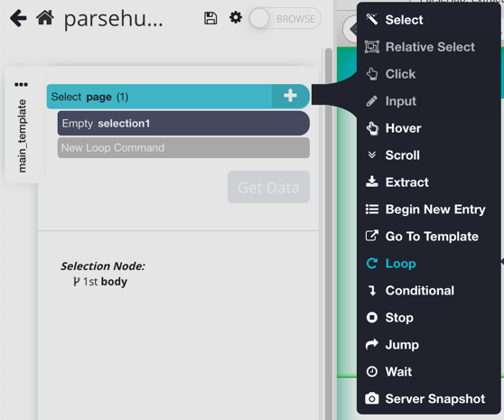Choose Begin New Entry list icon
The image size is (504, 420).
coord(372,210)
